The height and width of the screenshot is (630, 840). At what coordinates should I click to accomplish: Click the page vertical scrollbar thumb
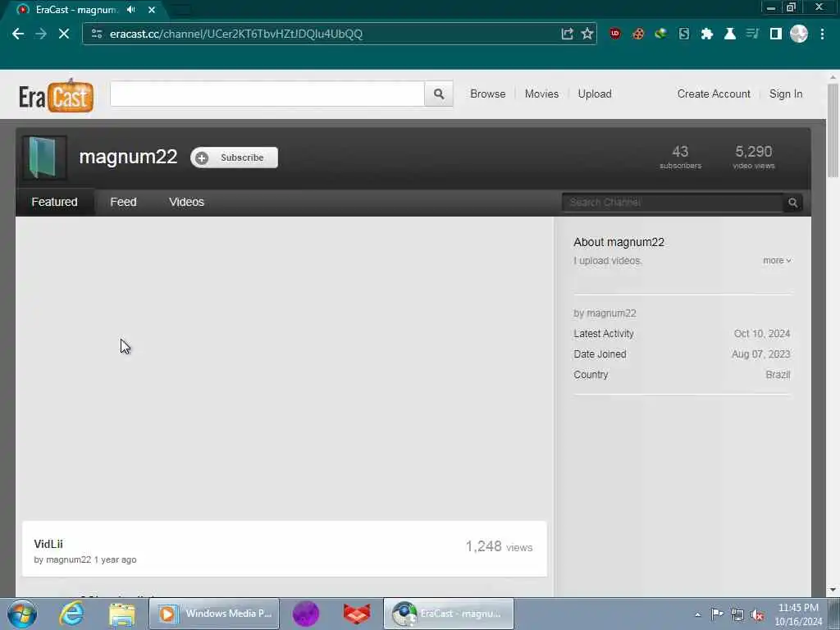[x=833, y=130]
